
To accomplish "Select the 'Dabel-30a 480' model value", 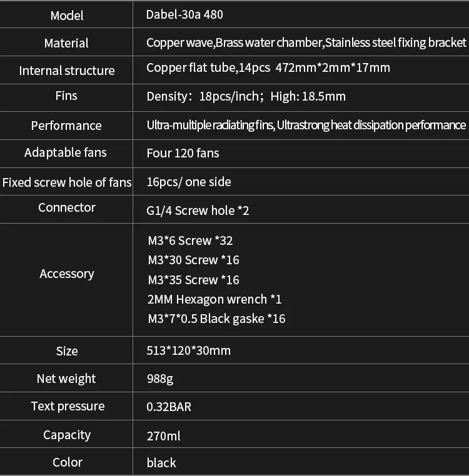I will (x=184, y=14).
